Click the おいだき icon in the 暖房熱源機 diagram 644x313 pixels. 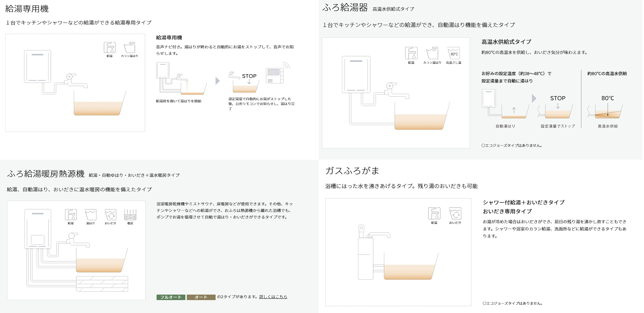[x=110, y=215]
